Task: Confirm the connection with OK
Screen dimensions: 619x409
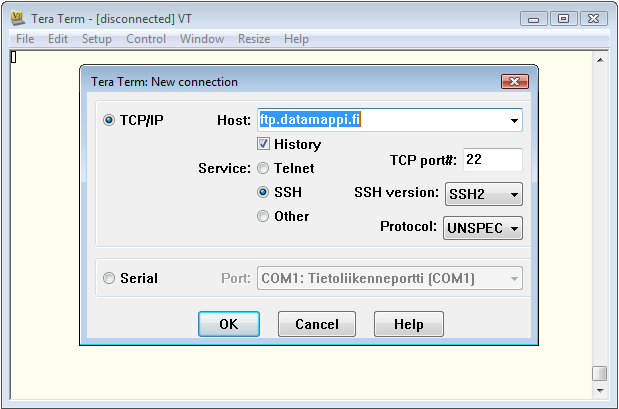Action: point(229,324)
